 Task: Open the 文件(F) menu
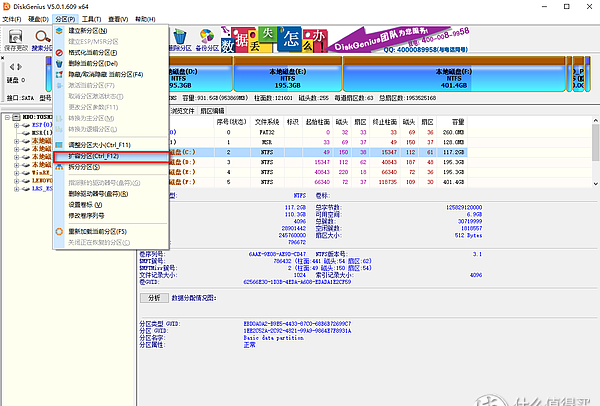12,19
